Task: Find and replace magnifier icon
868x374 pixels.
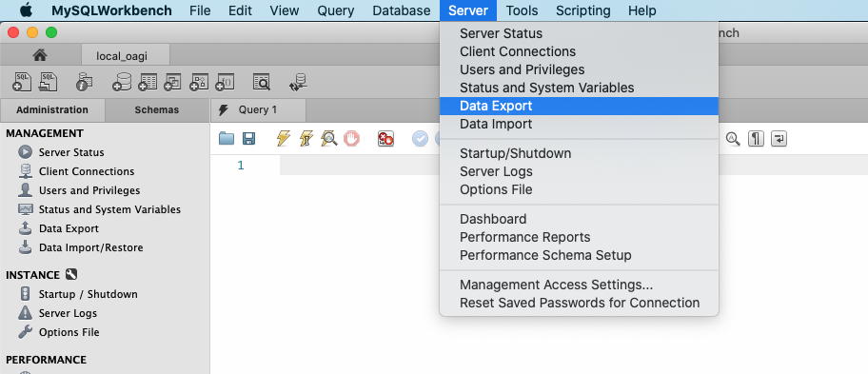Action: 733,138
